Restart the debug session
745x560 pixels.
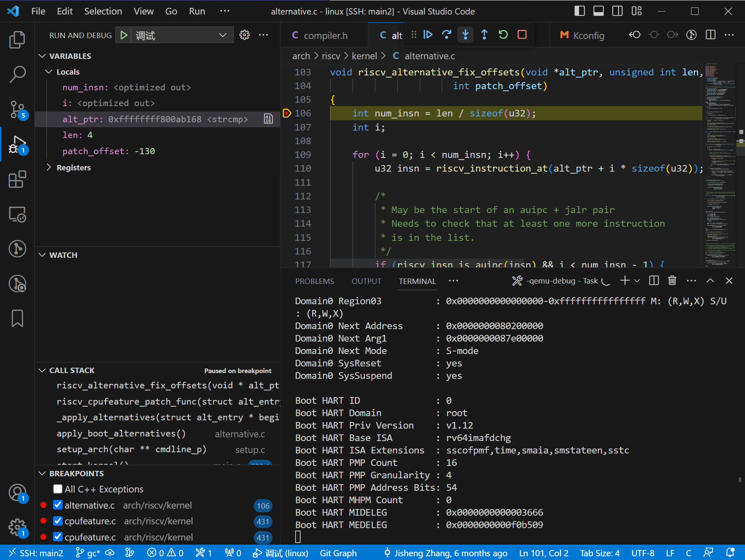point(503,35)
